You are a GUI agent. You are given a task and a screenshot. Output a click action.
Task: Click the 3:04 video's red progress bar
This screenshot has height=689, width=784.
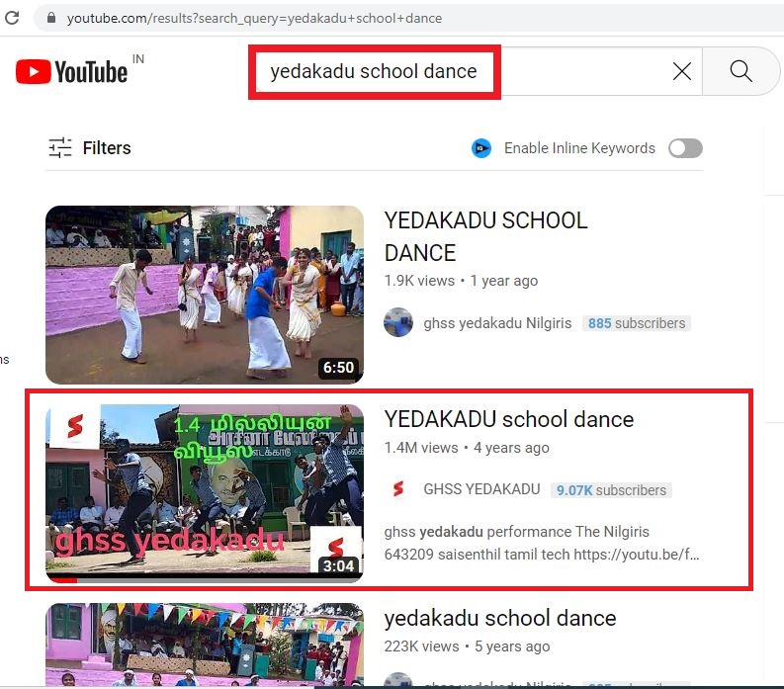61,580
